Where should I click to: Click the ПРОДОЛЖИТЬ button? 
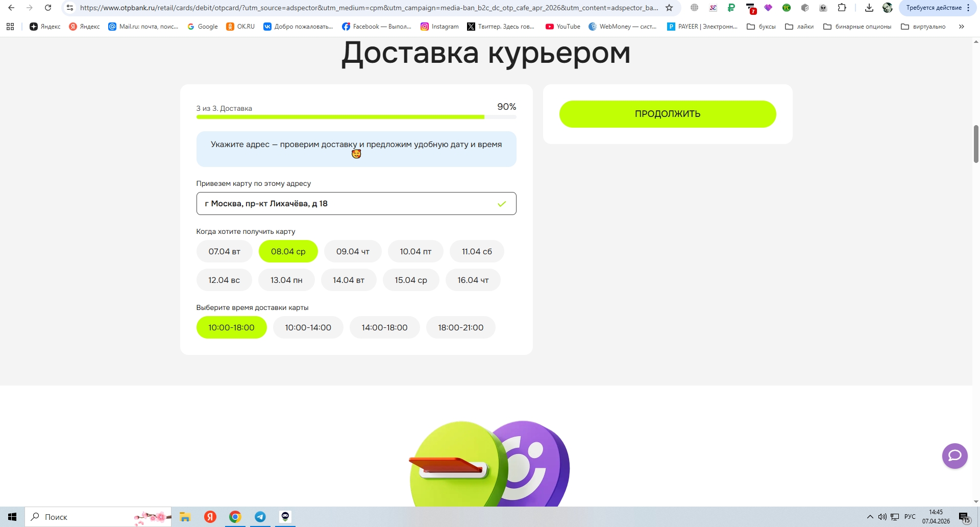pyautogui.click(x=668, y=114)
